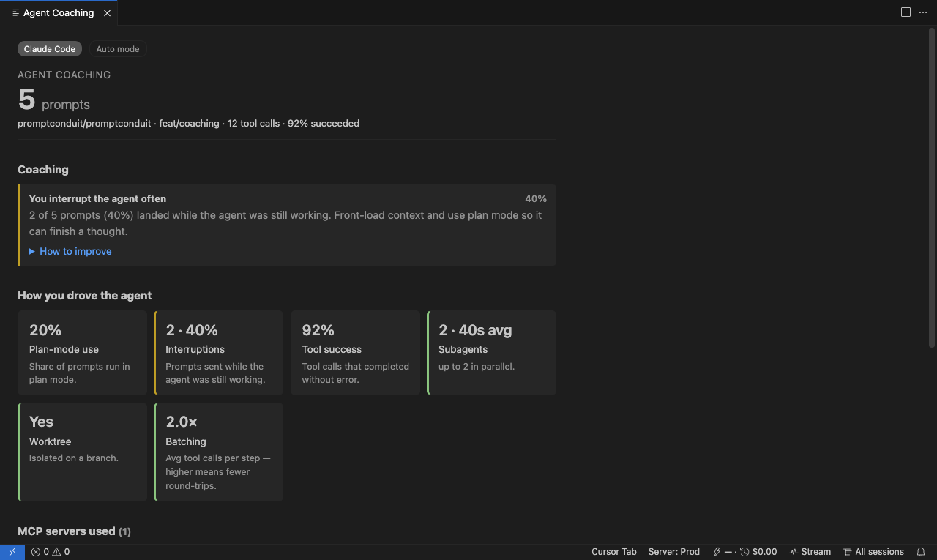
Task: Open the editor more actions ellipsis menu
Action: click(x=923, y=12)
